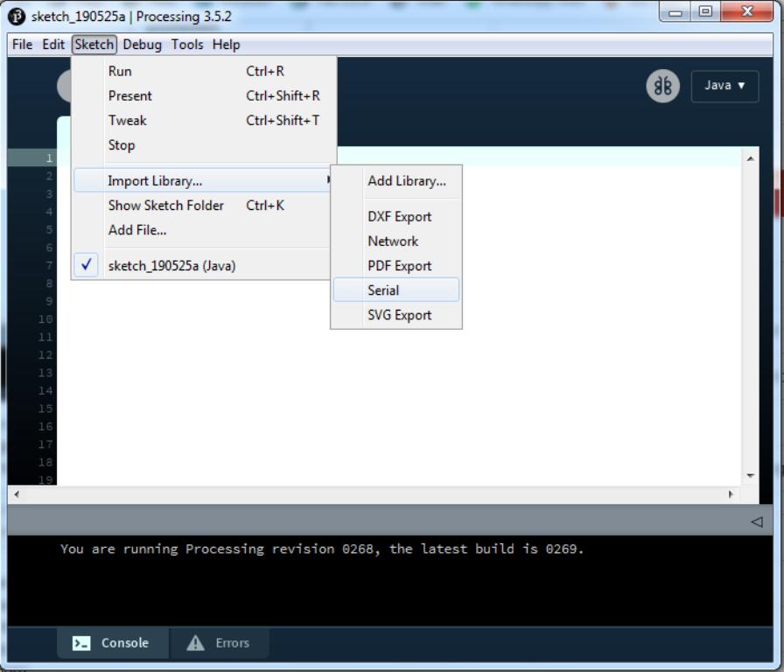
Task: Choose Tweak from Sketch menu
Action: [x=205, y=121]
